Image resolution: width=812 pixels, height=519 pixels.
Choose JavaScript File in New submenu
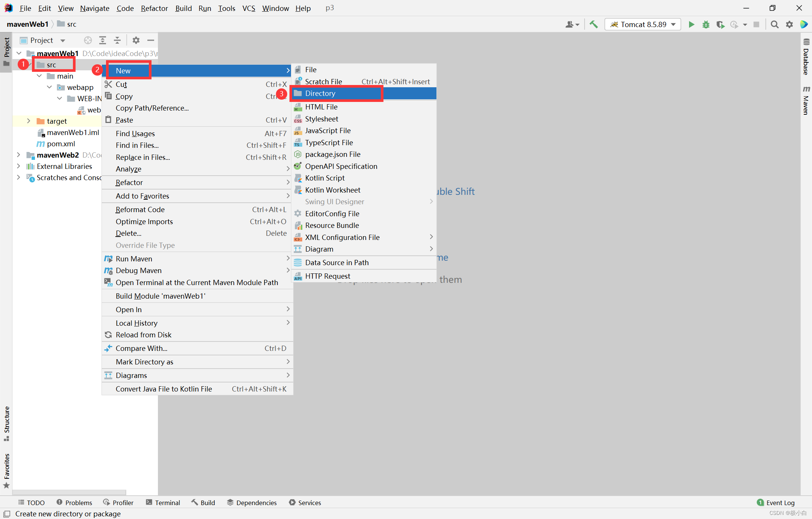point(364,131)
